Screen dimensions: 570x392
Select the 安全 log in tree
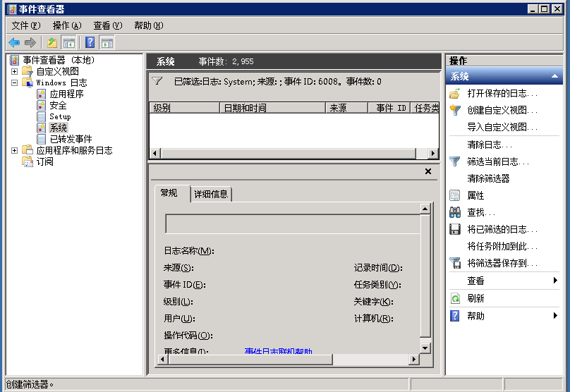coord(58,105)
